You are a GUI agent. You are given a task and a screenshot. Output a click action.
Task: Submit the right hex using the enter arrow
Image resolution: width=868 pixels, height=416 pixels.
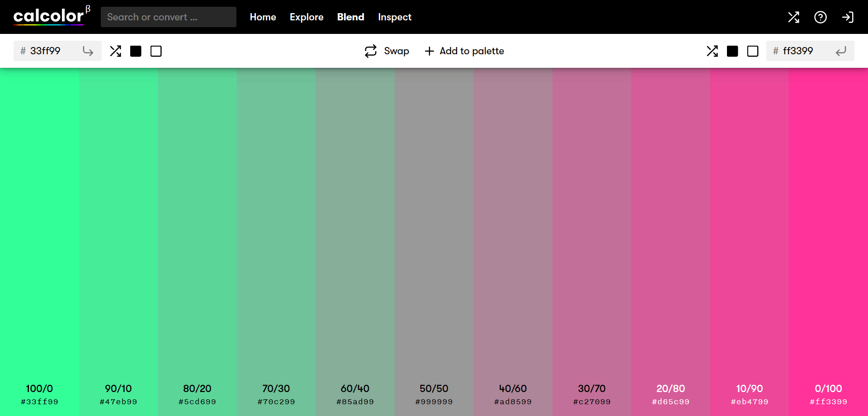coord(840,51)
